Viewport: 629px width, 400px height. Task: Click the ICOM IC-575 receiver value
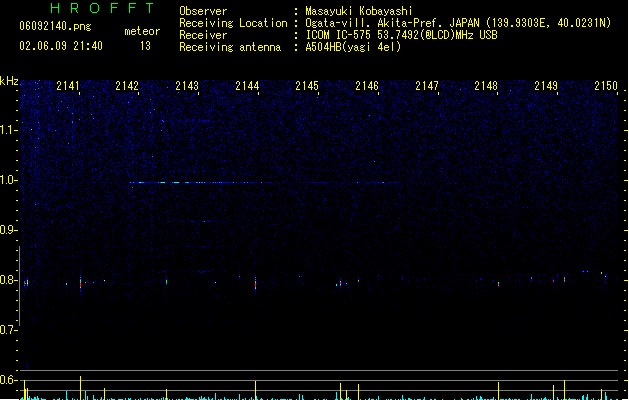(401, 35)
